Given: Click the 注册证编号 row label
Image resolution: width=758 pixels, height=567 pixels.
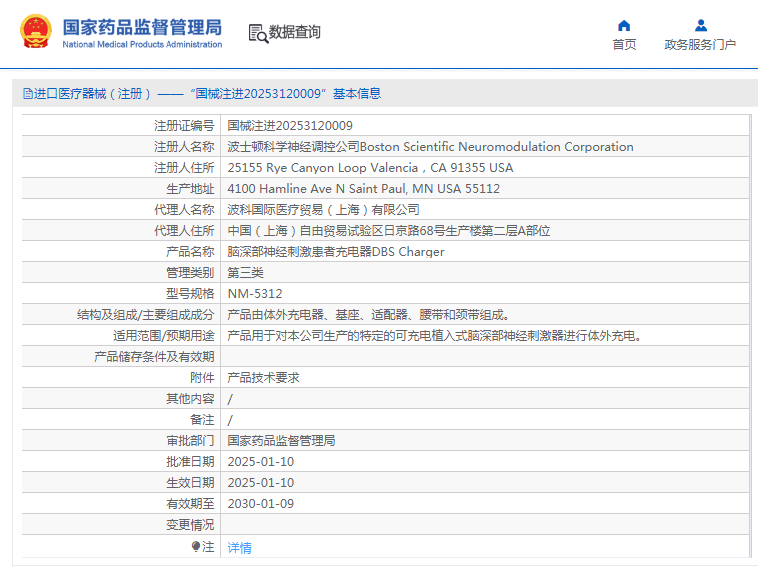Looking at the screenshot, I should pyautogui.click(x=184, y=126).
